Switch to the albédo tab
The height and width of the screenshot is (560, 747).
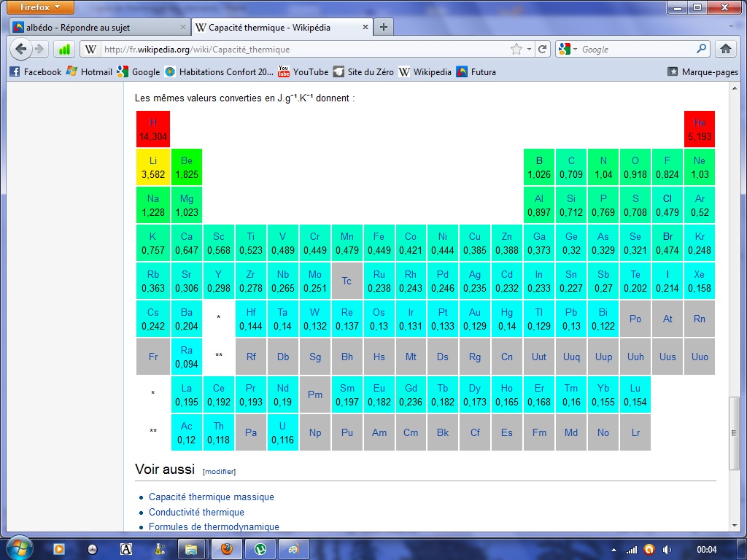pos(99,27)
